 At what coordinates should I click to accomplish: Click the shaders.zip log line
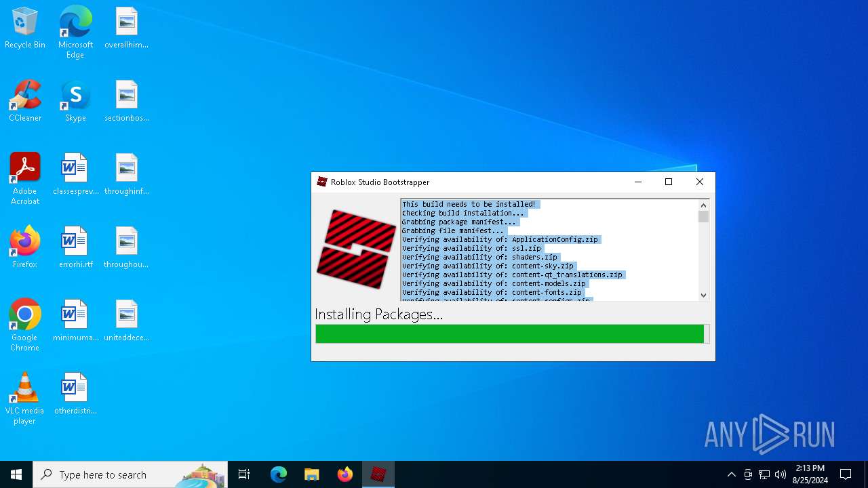479,257
